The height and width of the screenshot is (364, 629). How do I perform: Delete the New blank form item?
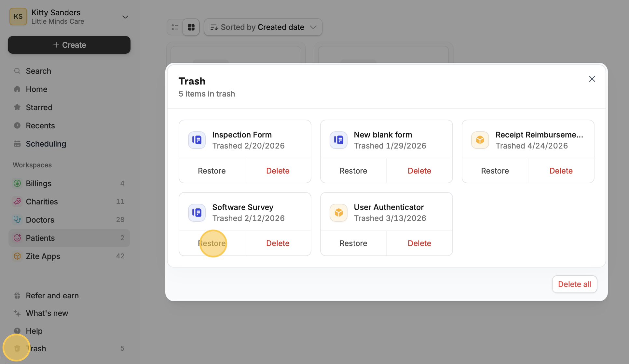coord(419,171)
